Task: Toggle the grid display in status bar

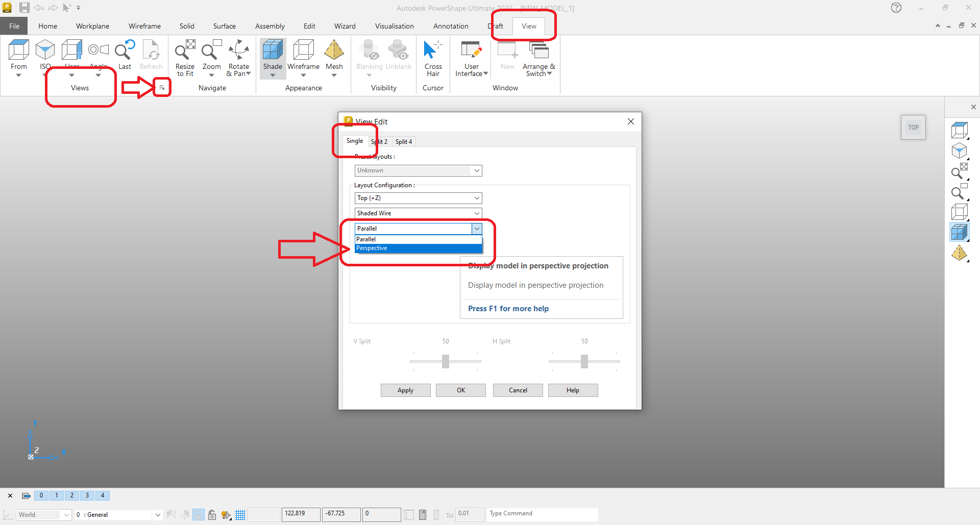Action: pyautogui.click(x=240, y=514)
